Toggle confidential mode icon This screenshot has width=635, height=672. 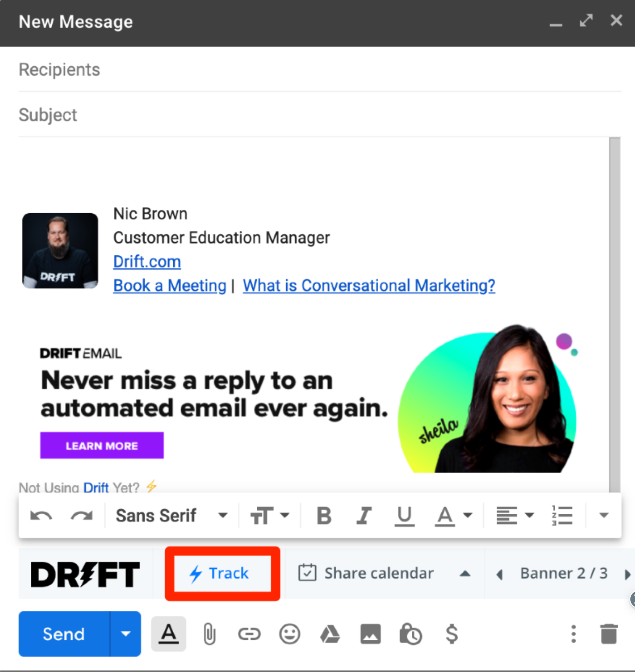(411, 634)
